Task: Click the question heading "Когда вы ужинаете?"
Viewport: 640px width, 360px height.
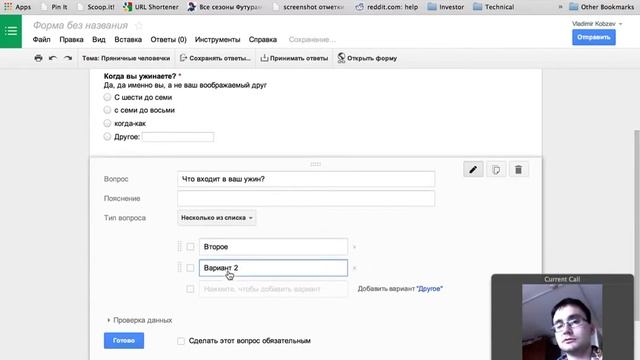Action: [x=140, y=76]
